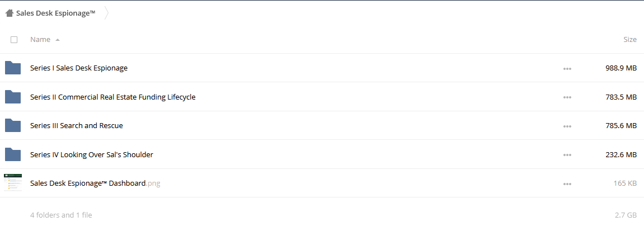Click the Series II Commercial Real Estate folder icon
The image size is (644, 226).
[x=13, y=97]
